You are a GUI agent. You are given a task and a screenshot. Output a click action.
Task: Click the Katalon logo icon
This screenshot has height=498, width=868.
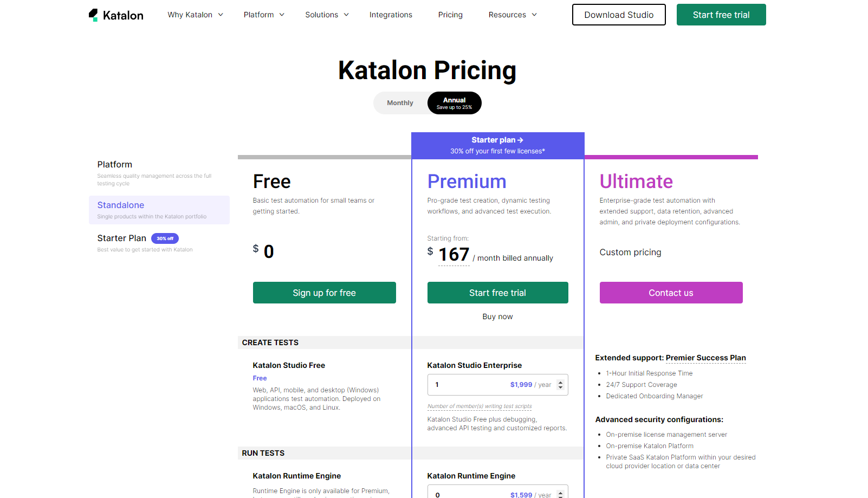click(x=93, y=15)
